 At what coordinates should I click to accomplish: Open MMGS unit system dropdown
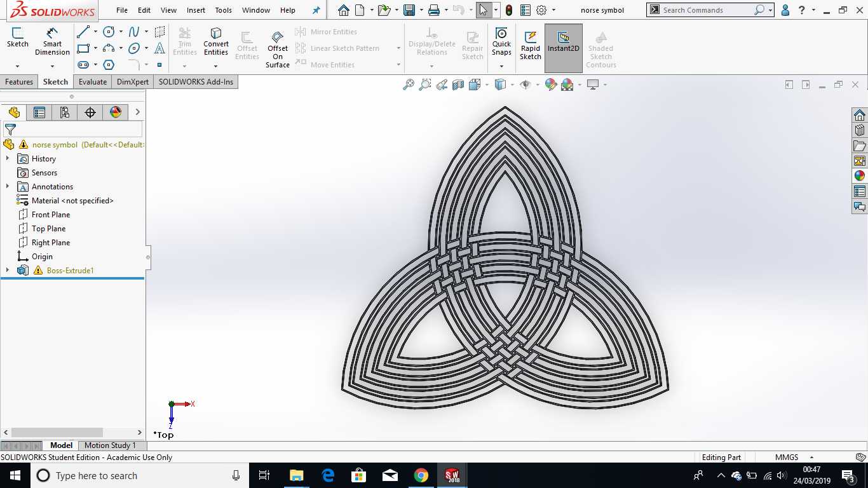click(x=811, y=457)
